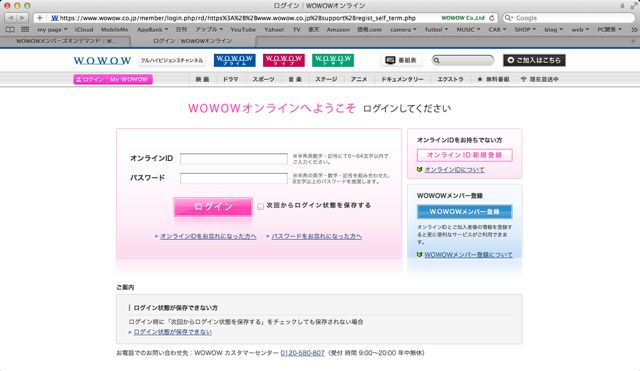Open the WOWOWメンバー登録について link
640x371 pixels.
468,255
